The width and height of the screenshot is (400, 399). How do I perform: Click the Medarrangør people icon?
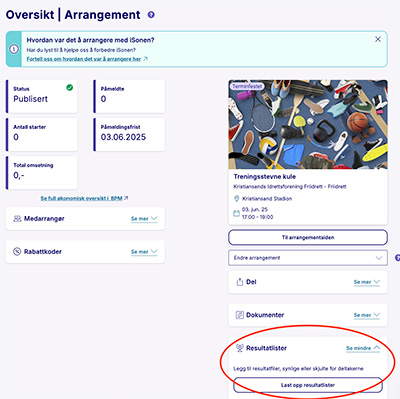[x=17, y=219]
